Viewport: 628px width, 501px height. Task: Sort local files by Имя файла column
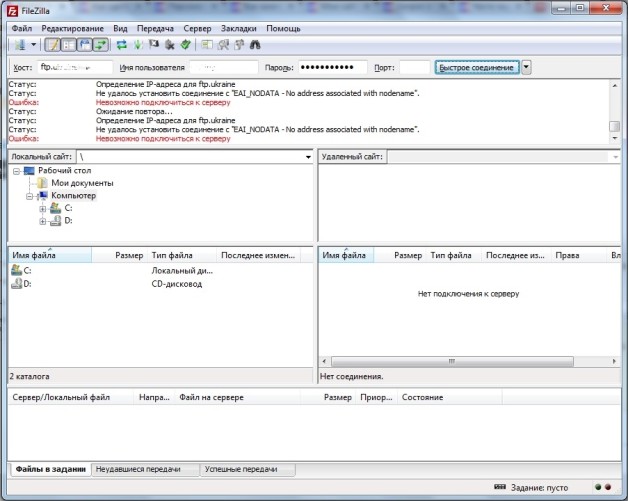(x=49, y=256)
